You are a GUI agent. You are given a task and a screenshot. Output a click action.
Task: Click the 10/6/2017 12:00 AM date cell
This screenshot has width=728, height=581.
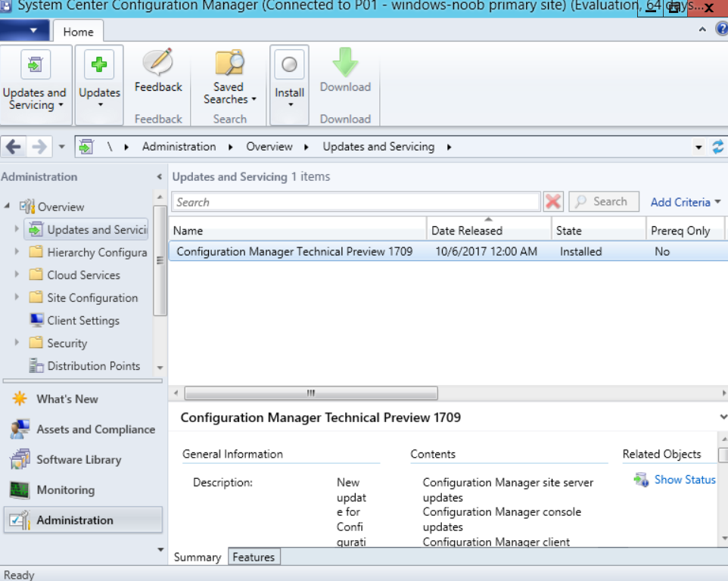[486, 251]
